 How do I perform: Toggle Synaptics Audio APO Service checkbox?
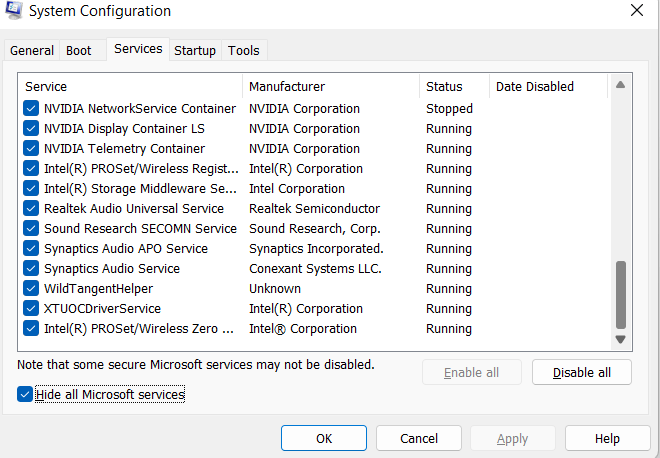point(31,248)
